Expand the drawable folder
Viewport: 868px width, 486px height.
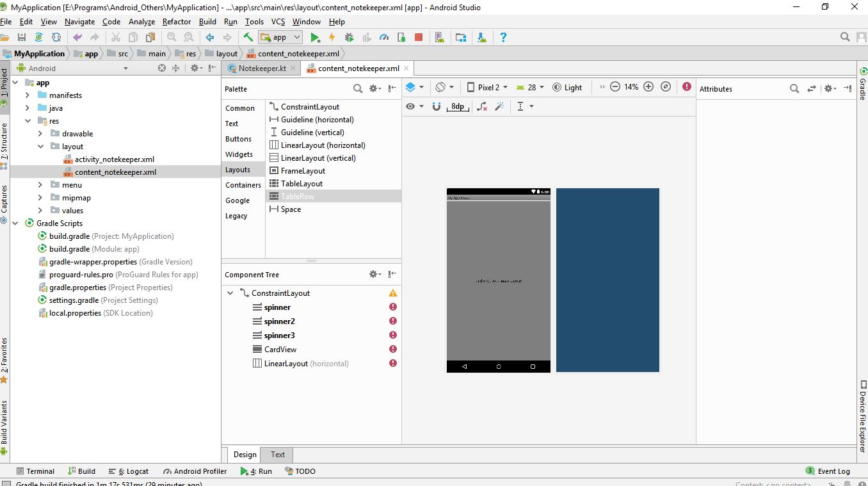point(40,133)
